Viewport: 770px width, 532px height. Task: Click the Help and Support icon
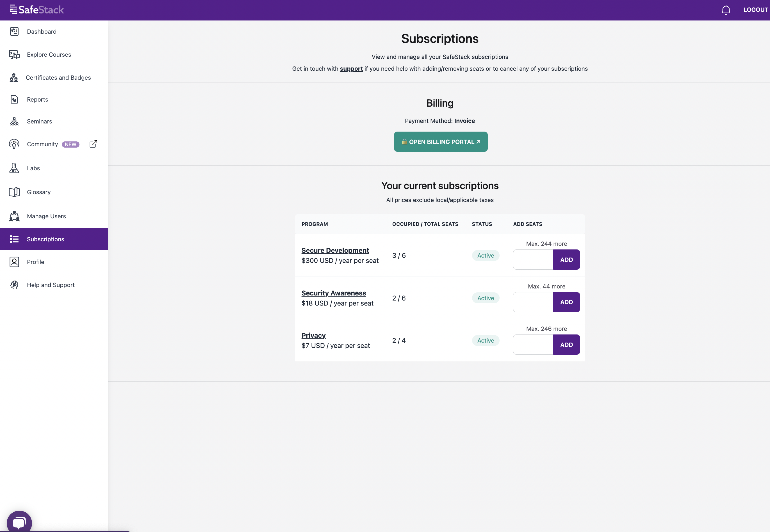click(14, 285)
